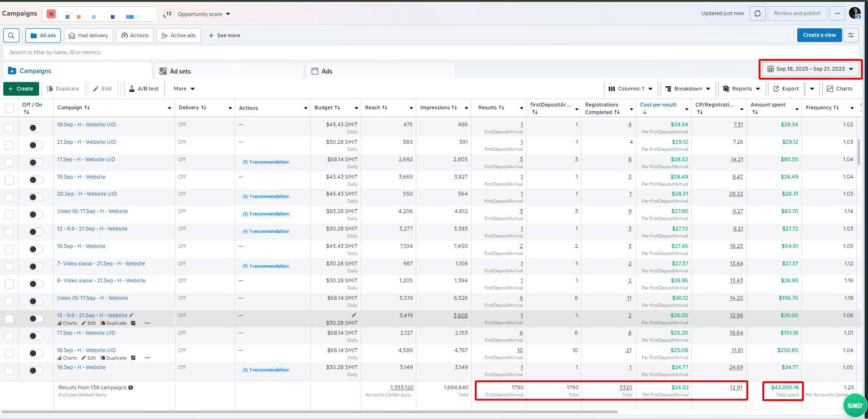Open Charts for 13 - 9.6 - 21.Sep - H - Website
The height and width of the screenshot is (419, 868).
[x=67, y=323]
